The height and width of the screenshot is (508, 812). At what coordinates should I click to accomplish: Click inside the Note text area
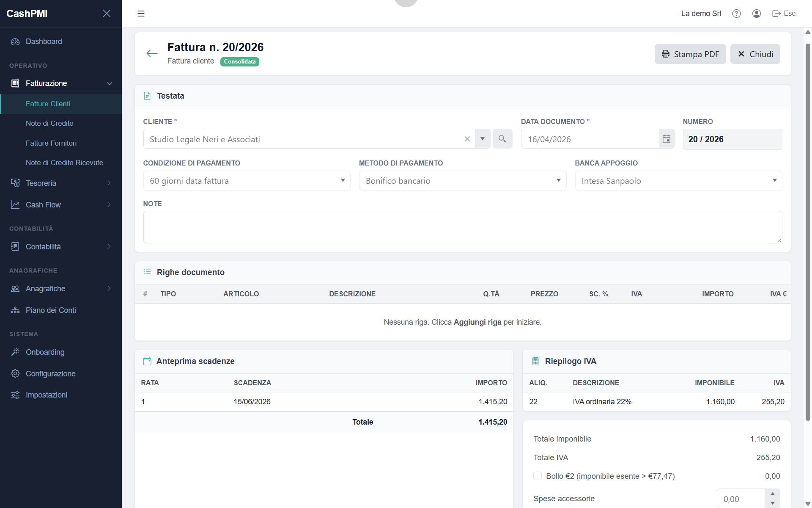(463, 227)
